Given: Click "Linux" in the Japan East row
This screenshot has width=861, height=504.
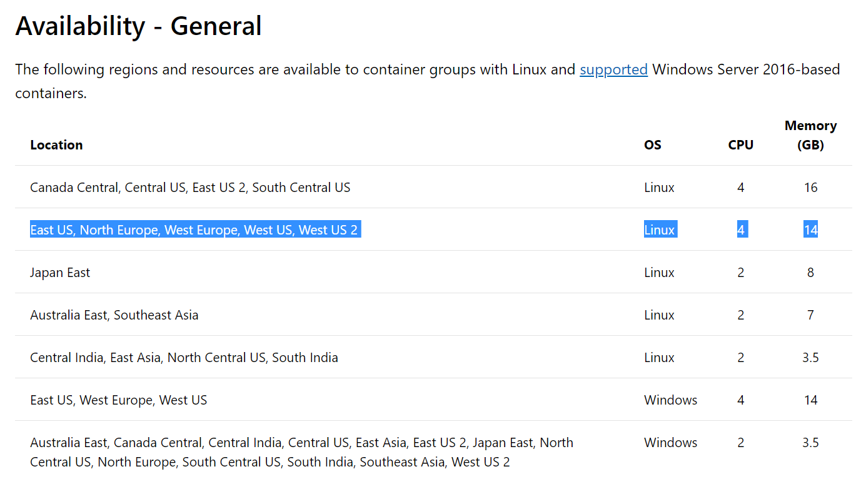Looking at the screenshot, I should [x=659, y=272].
